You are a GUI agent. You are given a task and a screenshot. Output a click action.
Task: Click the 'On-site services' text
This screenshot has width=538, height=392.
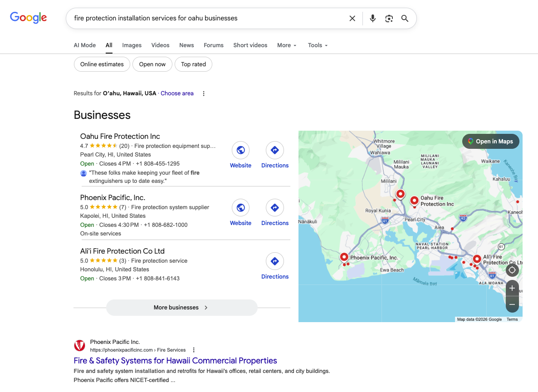point(101,234)
